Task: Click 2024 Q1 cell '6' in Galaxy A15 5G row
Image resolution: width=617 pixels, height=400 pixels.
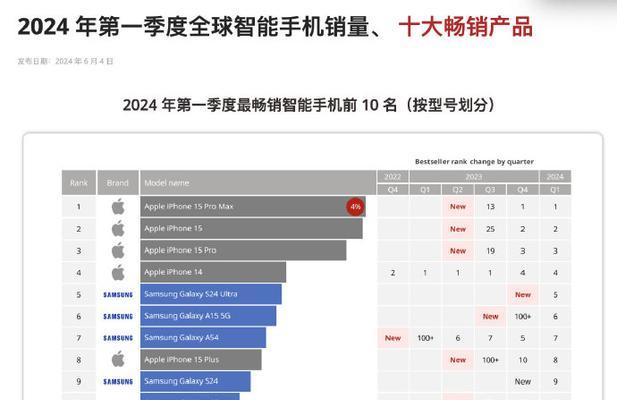Action: coord(555,316)
